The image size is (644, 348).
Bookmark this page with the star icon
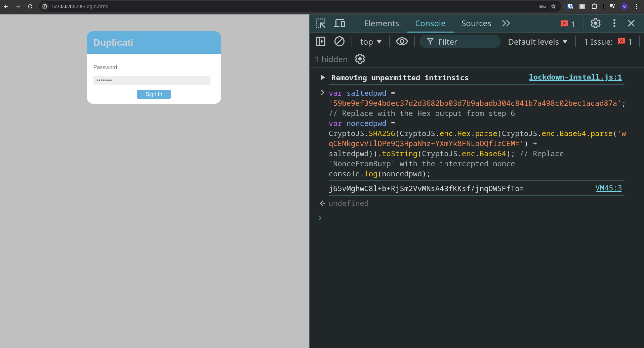click(553, 6)
